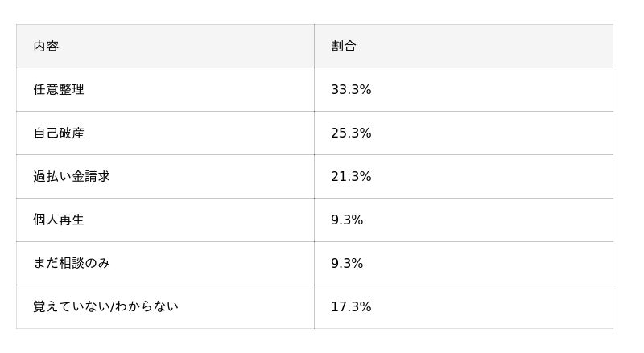This screenshot has height=353, width=644.
Task: Click the 17.3% value
Action: coord(351,307)
